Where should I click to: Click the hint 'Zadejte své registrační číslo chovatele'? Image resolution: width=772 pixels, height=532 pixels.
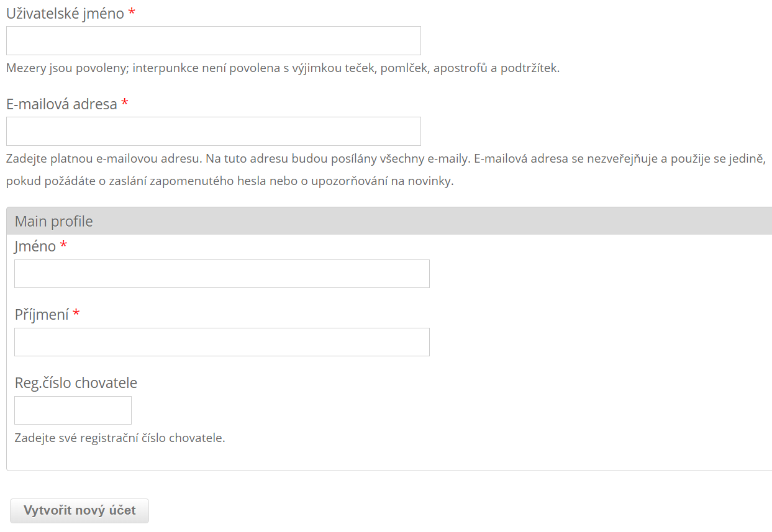[120, 438]
